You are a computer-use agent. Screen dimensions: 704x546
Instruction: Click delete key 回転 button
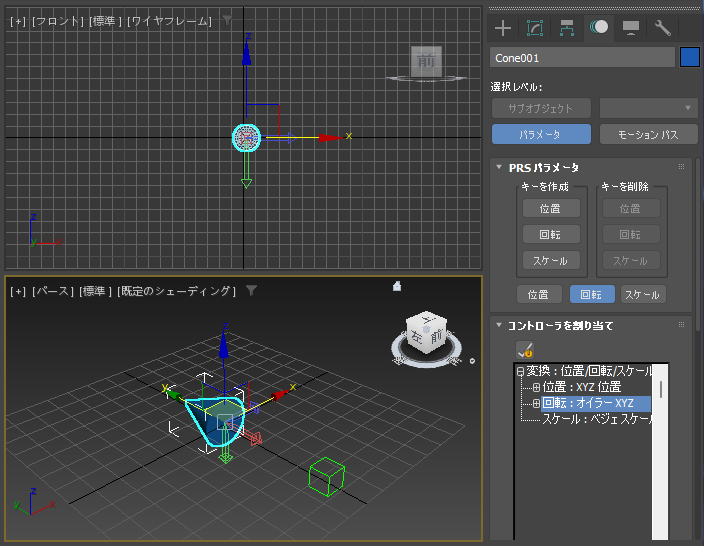[x=631, y=234]
